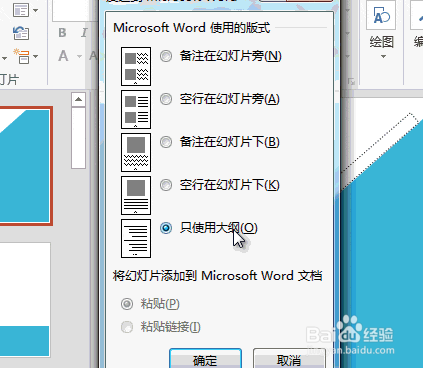Select the 粘贴(P) radio option
The height and width of the screenshot is (368, 423).
(127, 304)
